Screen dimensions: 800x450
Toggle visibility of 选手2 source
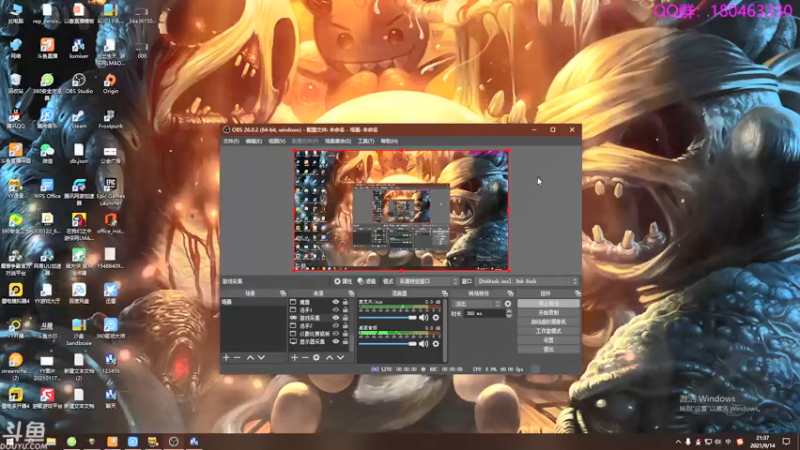(x=336, y=326)
